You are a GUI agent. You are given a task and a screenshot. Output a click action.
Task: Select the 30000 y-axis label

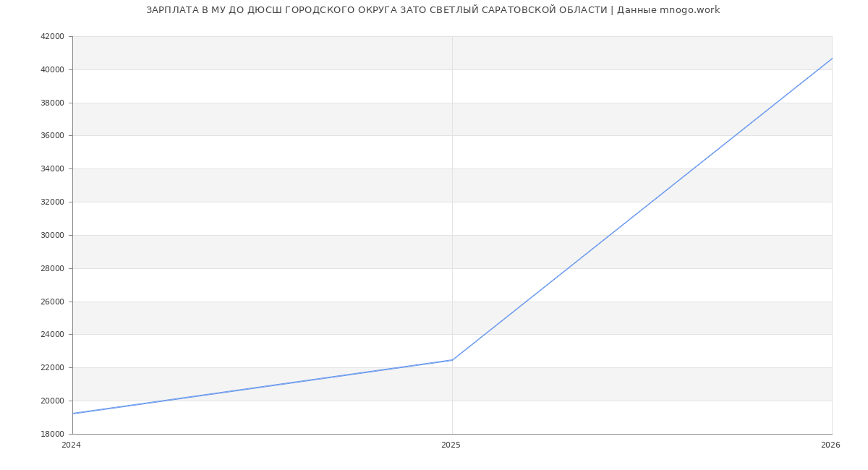[x=54, y=235]
